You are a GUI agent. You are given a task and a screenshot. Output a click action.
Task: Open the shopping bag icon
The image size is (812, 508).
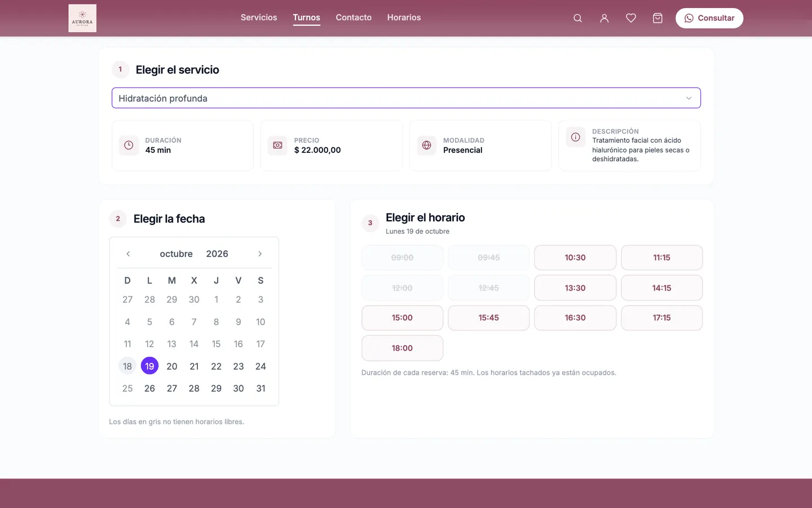pyautogui.click(x=657, y=18)
